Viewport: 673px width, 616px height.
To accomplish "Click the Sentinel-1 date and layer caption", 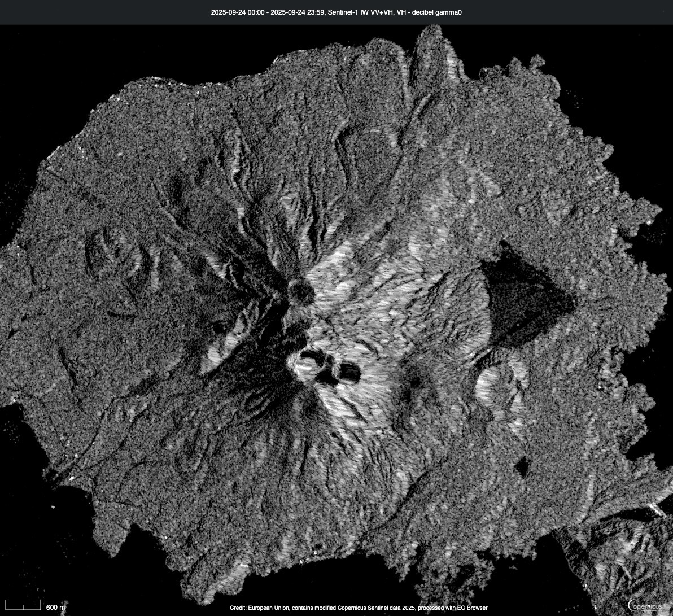I will click(x=336, y=12).
